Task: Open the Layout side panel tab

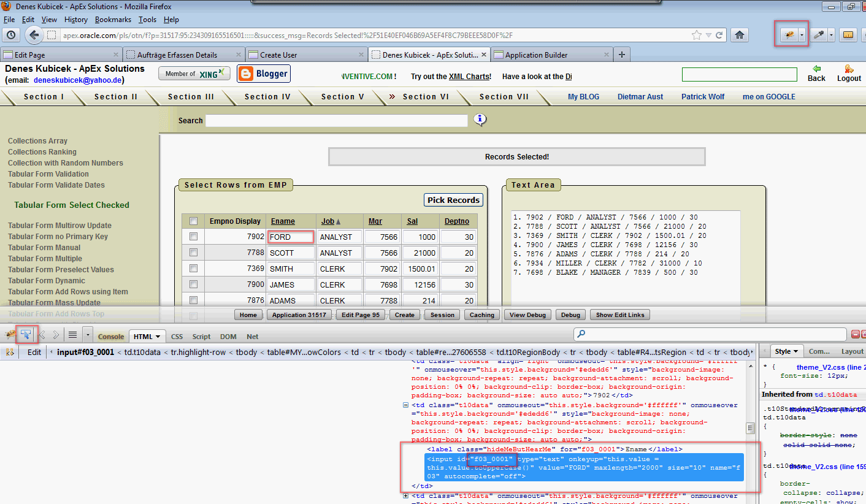Action: (852, 351)
